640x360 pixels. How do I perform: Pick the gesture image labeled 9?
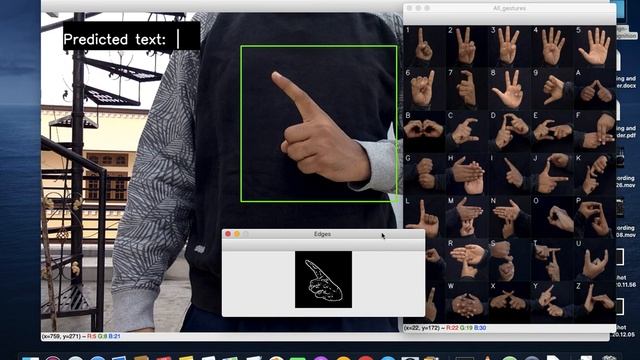click(x=552, y=89)
